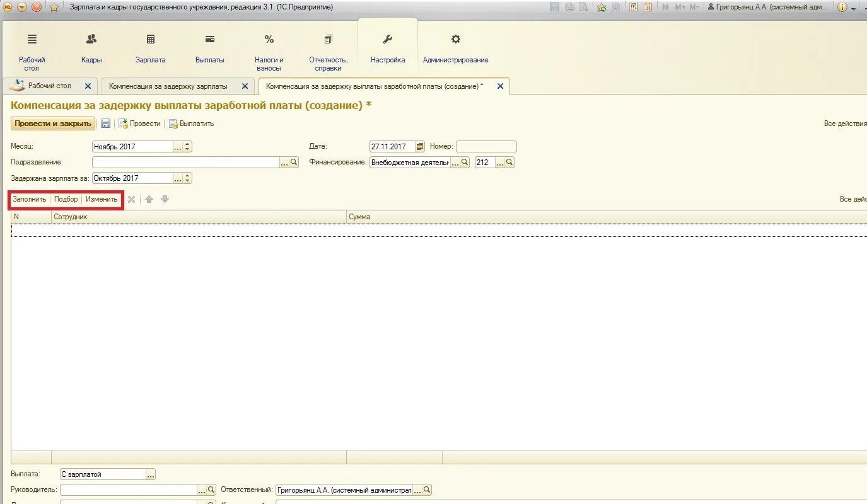Open the Рабочий стол section
Viewport: 867px width, 504px height.
[32, 51]
